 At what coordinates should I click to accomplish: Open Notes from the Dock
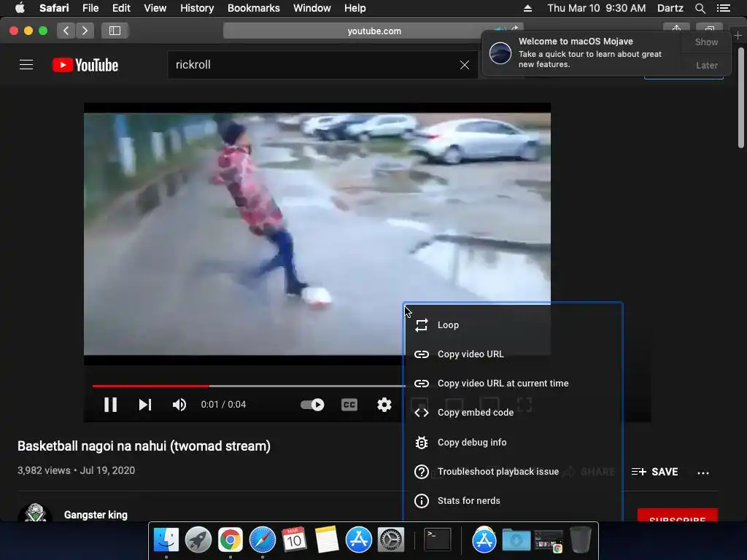326,540
